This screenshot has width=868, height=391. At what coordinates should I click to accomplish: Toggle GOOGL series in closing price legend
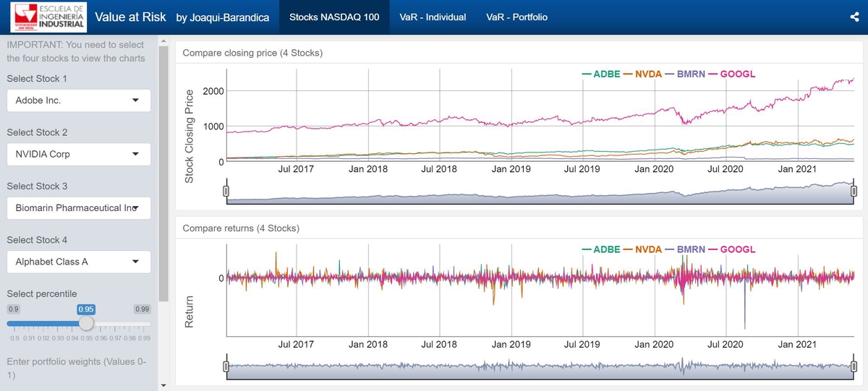point(732,74)
